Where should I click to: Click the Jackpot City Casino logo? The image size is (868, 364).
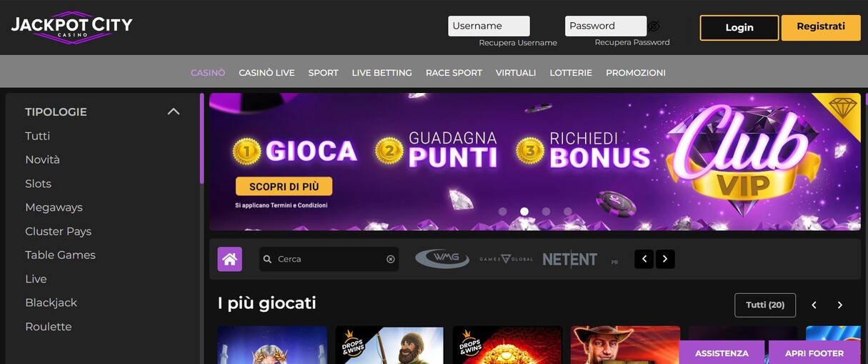click(71, 27)
